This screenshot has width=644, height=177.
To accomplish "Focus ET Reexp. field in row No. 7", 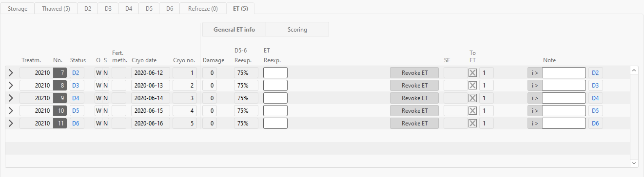I will pos(275,73).
